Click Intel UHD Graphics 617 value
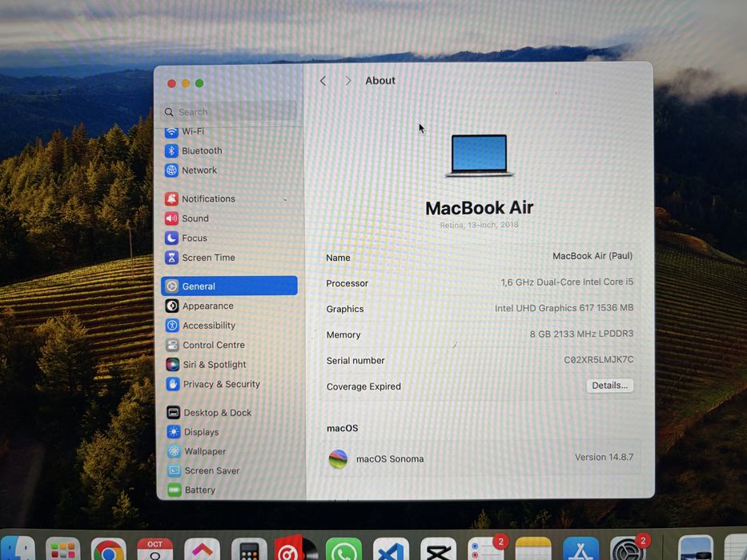Image resolution: width=747 pixels, height=560 pixels. (564, 308)
